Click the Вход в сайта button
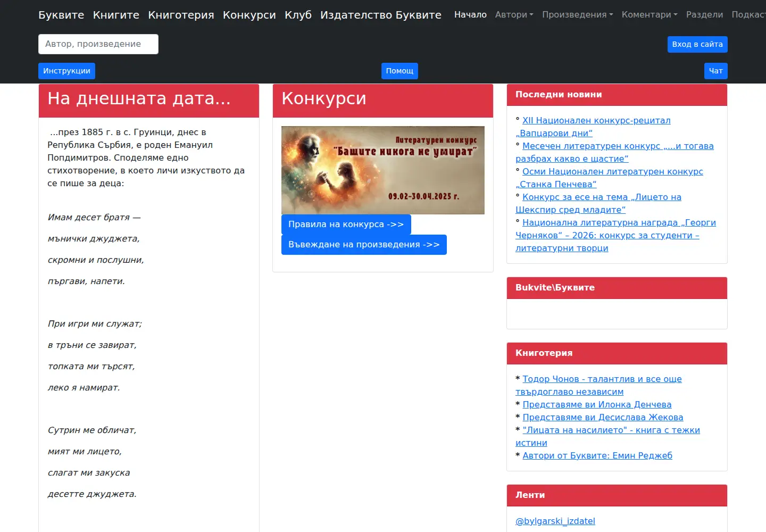The width and height of the screenshot is (766, 532). pos(697,44)
